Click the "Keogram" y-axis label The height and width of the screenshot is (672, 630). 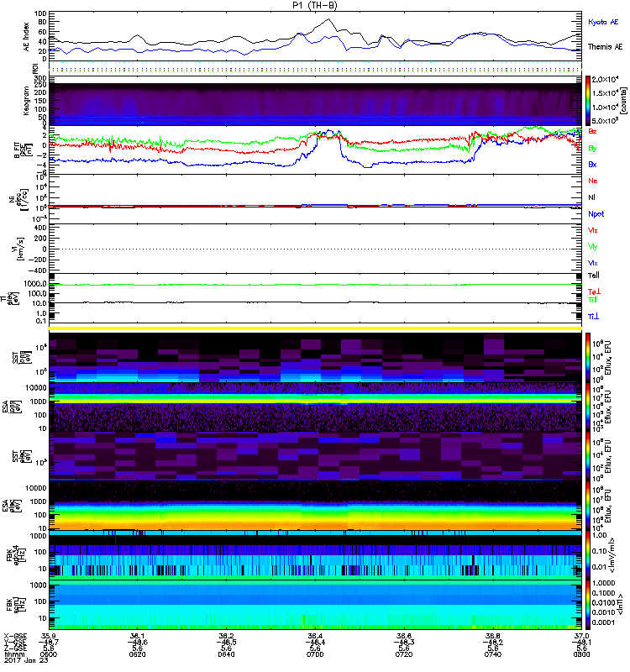click(x=27, y=101)
